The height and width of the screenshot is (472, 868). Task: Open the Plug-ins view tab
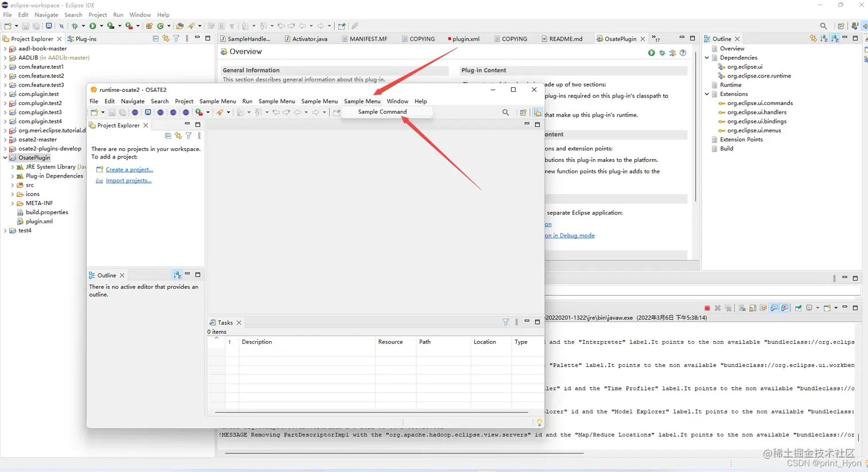click(x=82, y=39)
